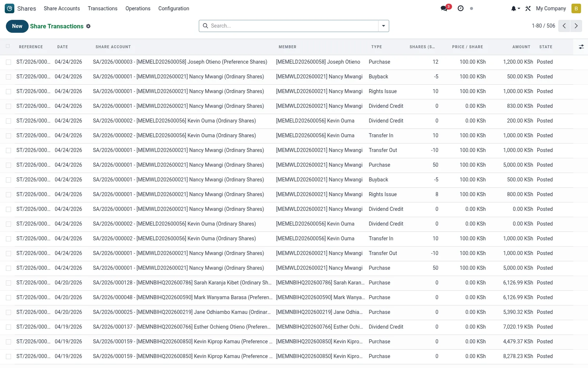
Task: Go to the next page arrow
Action: (x=576, y=26)
